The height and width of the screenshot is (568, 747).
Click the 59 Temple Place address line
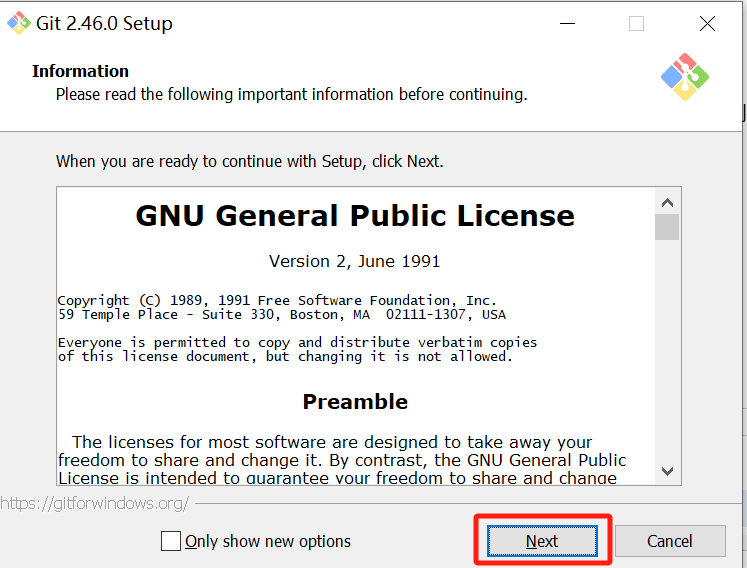282,314
